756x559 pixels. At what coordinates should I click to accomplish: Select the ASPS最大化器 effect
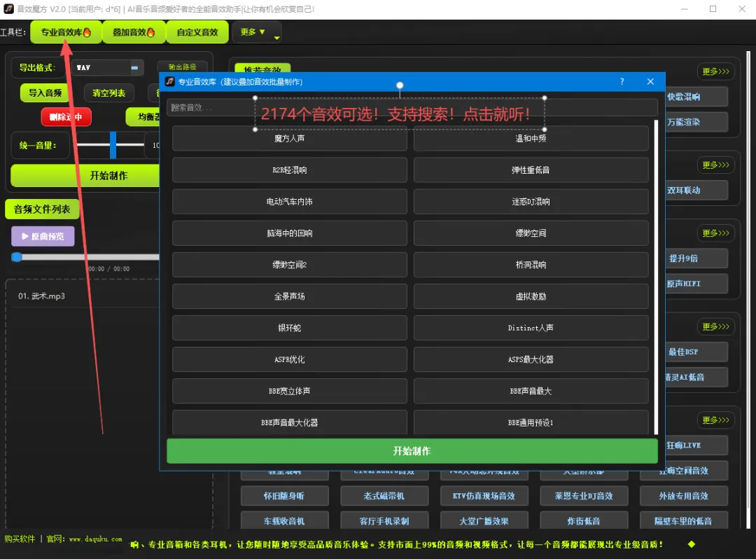pyautogui.click(x=531, y=360)
